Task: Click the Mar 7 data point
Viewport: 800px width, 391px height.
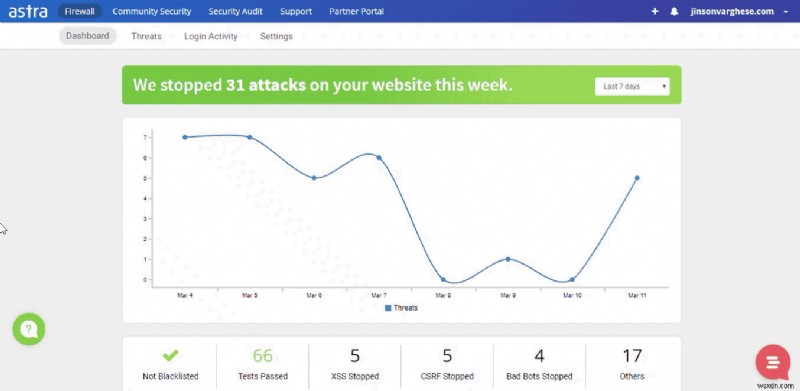Action: click(379, 158)
